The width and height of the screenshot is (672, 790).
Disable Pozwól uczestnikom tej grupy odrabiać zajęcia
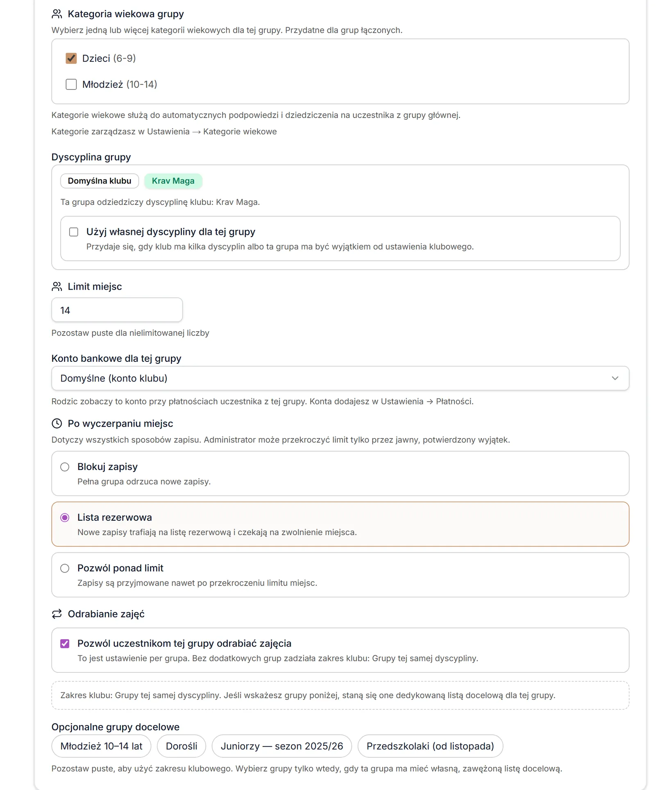pyautogui.click(x=65, y=643)
